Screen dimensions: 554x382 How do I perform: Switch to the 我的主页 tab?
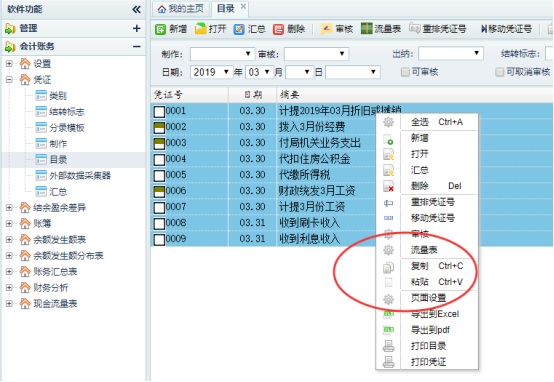tap(181, 9)
